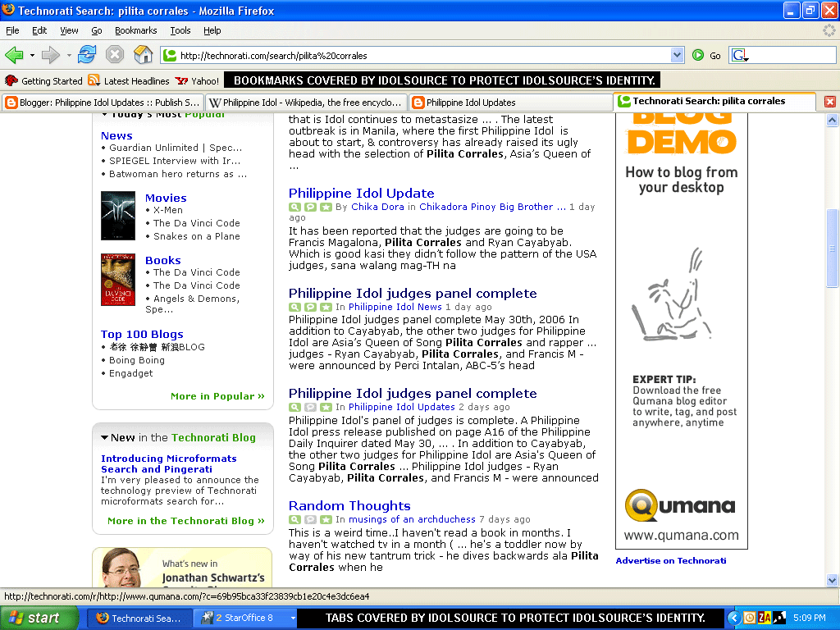The height and width of the screenshot is (630, 840).
Task: Open the Back history dropdown arrow
Action: tap(32, 55)
